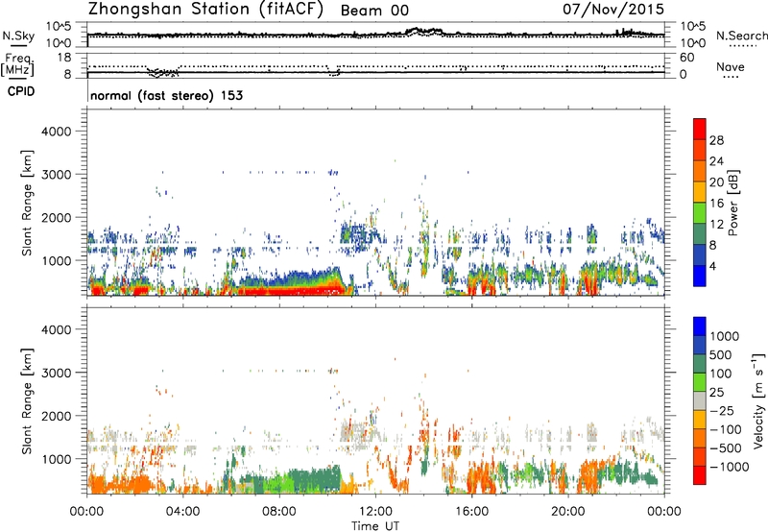The height and width of the screenshot is (532, 768).
Task: Pick the red segment below -1000 velocity
Action: [700, 475]
